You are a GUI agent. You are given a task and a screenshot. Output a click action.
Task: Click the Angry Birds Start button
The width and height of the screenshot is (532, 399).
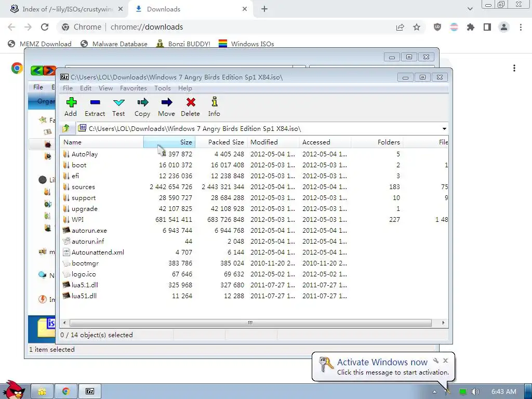[14, 391]
